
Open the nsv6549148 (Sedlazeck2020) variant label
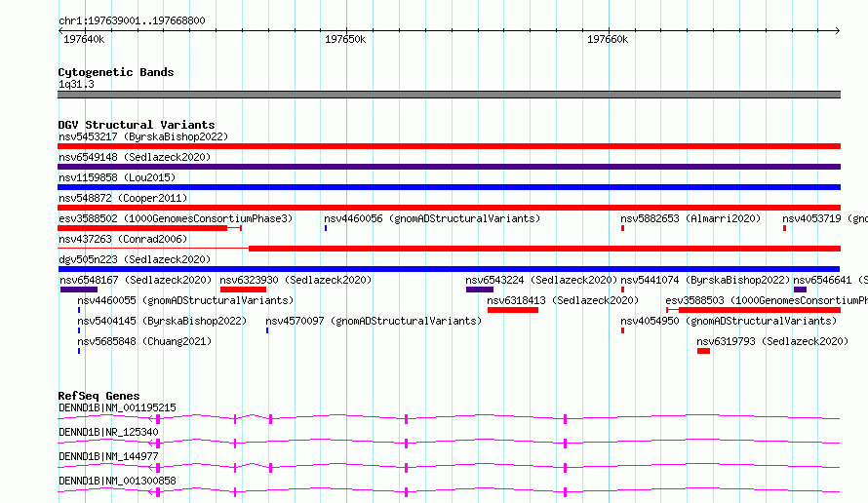tap(135, 157)
